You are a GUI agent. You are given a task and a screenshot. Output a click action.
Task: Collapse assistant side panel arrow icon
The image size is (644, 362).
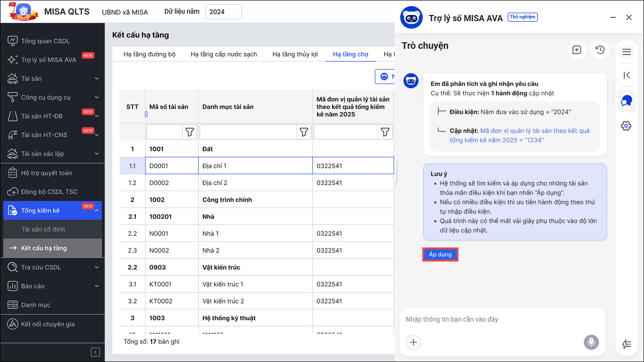626,75
